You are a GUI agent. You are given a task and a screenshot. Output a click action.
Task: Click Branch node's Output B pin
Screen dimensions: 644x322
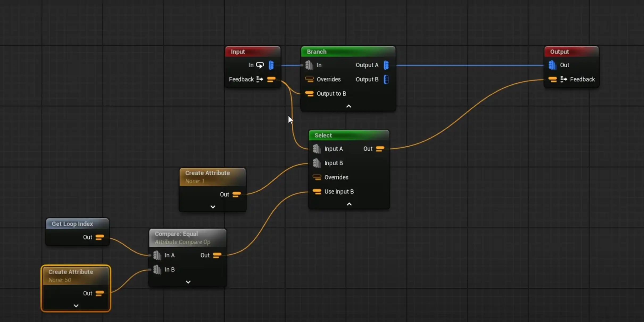point(386,79)
